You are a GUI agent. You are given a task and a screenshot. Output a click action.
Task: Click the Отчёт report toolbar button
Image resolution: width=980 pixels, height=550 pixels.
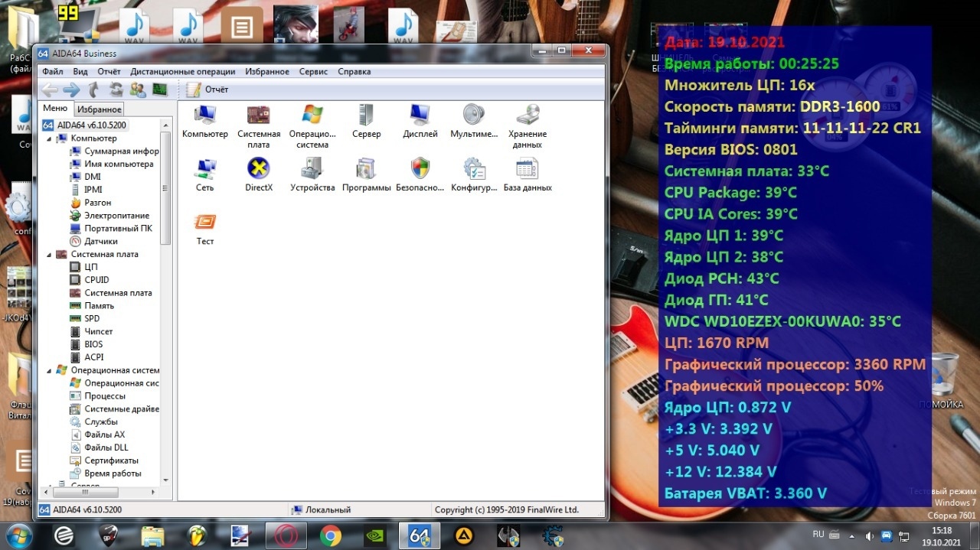[209, 89]
